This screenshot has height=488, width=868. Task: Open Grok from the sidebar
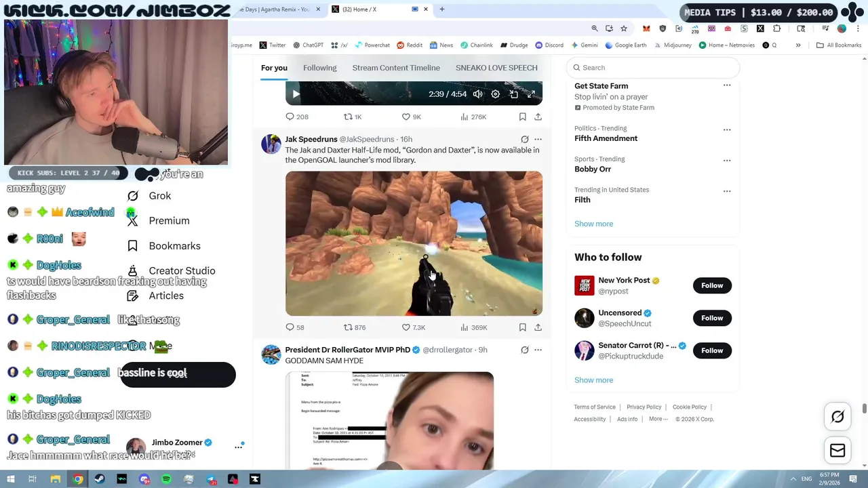(x=151, y=196)
